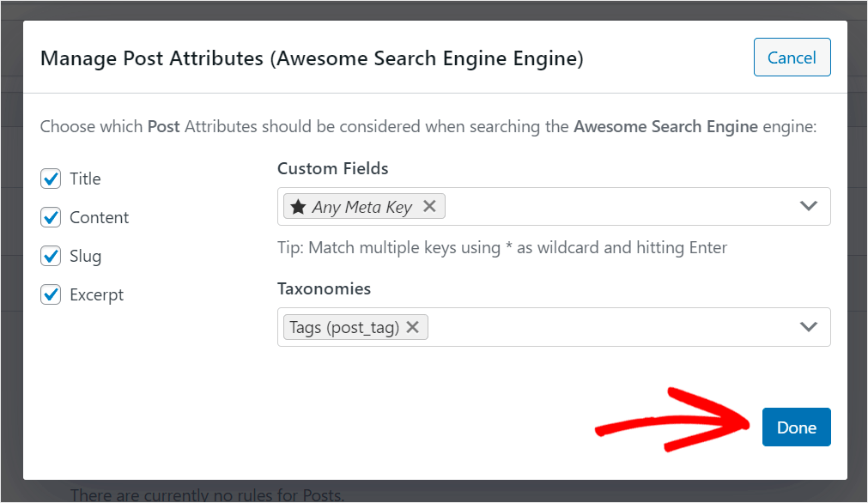Cancel the Manage Post Attributes dialog
Screen dimensions: 868x503
click(x=792, y=57)
